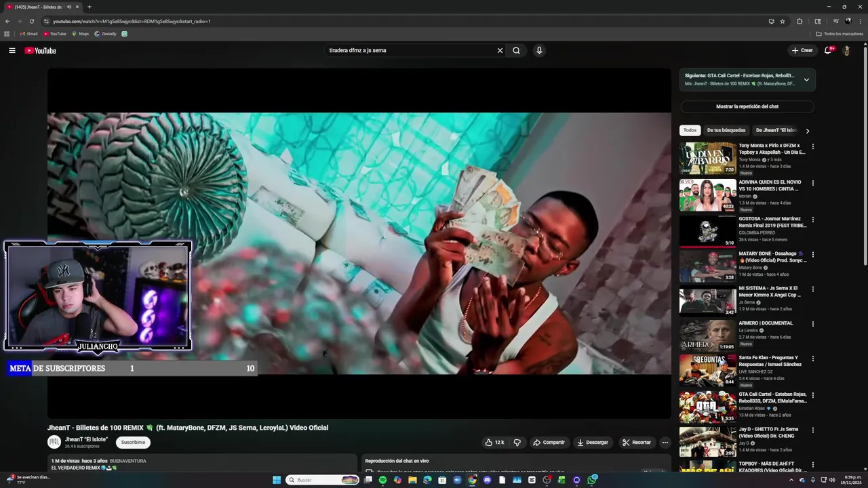868x488 pixels.
Task: Like the video with thumbs-up
Action: pos(494,443)
